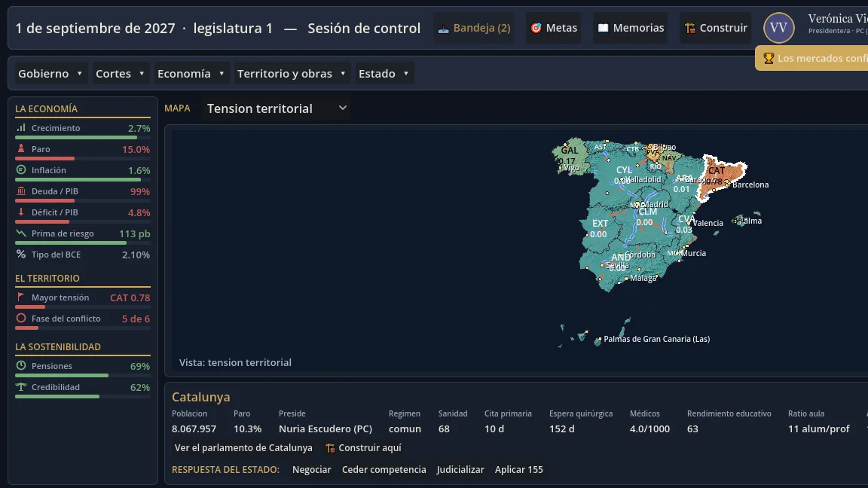
Task: Click the Sesión de control header text
Action: click(364, 28)
